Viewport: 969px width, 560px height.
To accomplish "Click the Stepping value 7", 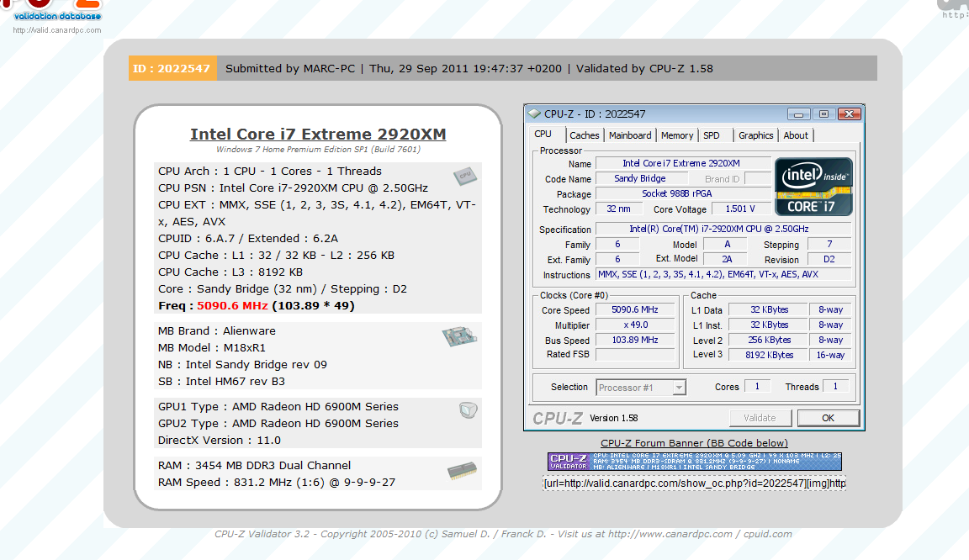I will (x=829, y=244).
